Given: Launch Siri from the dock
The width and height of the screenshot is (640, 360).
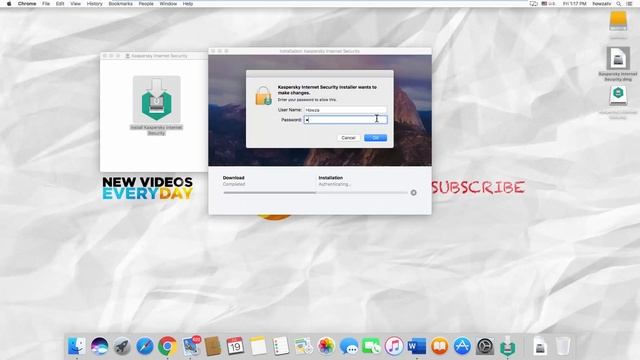Looking at the screenshot, I should pyautogui.click(x=100, y=346).
